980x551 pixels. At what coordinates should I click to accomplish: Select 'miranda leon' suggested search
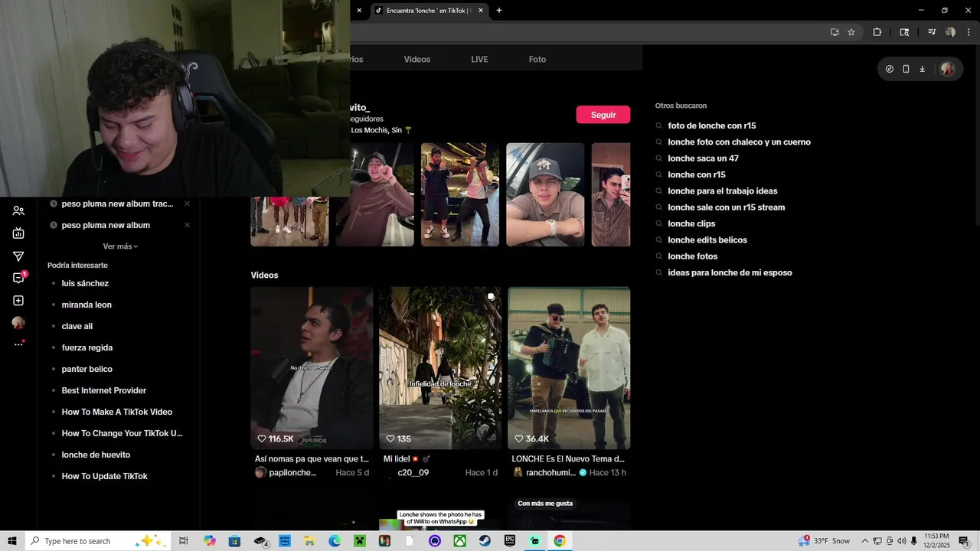pyautogui.click(x=87, y=305)
